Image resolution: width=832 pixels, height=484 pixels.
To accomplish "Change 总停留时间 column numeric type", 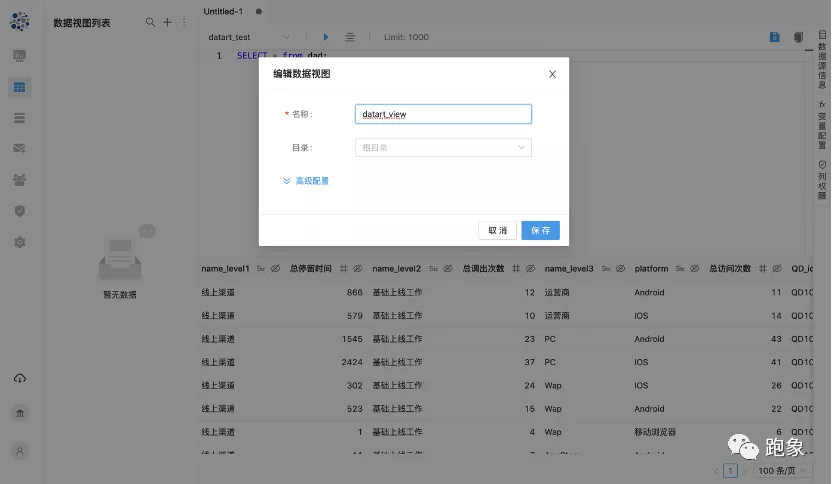I will coord(344,269).
